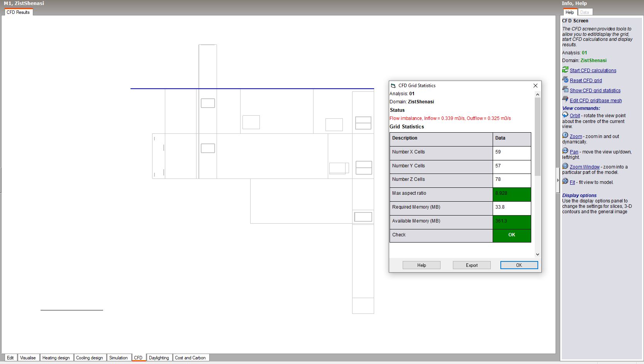Click the Zoom Window icon

click(x=565, y=166)
